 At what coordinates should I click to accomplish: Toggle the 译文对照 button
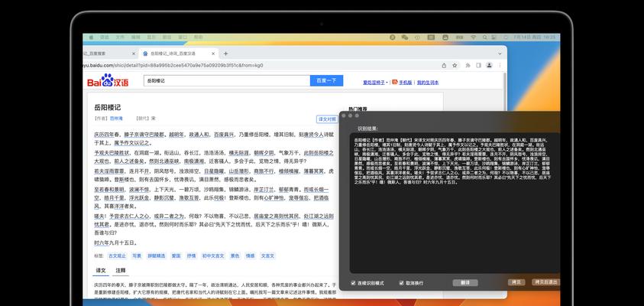pos(327,119)
